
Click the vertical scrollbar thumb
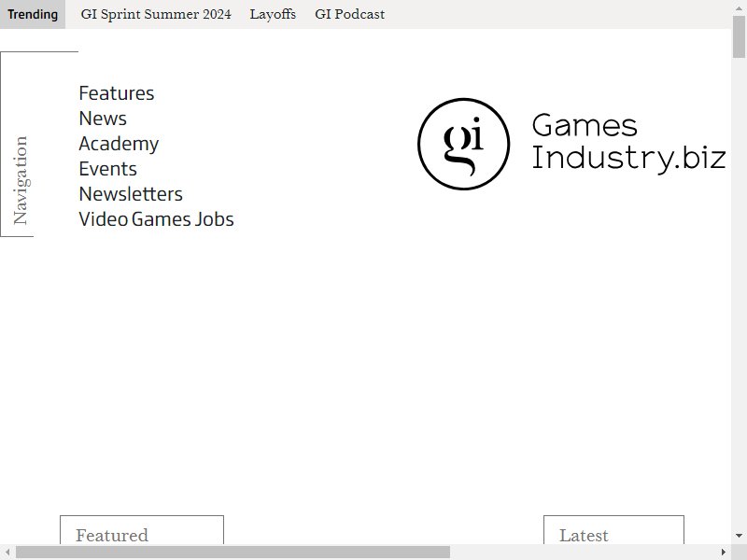[x=739, y=36]
